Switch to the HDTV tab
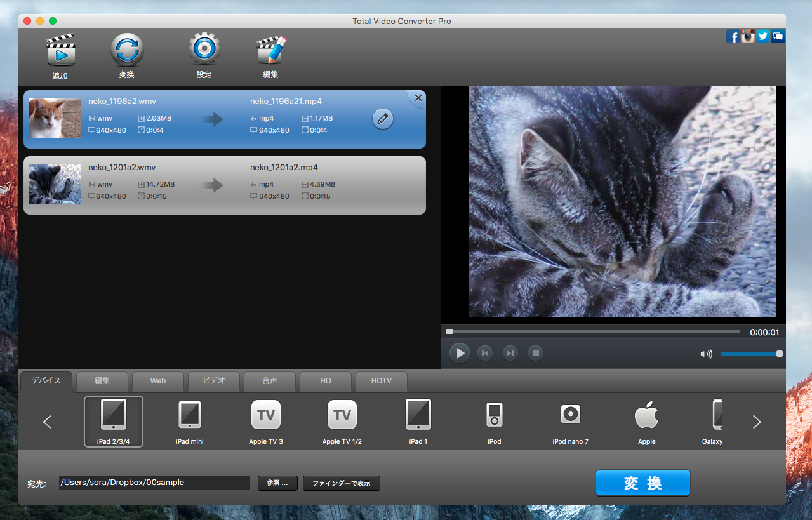This screenshot has height=520, width=812. pos(381,381)
